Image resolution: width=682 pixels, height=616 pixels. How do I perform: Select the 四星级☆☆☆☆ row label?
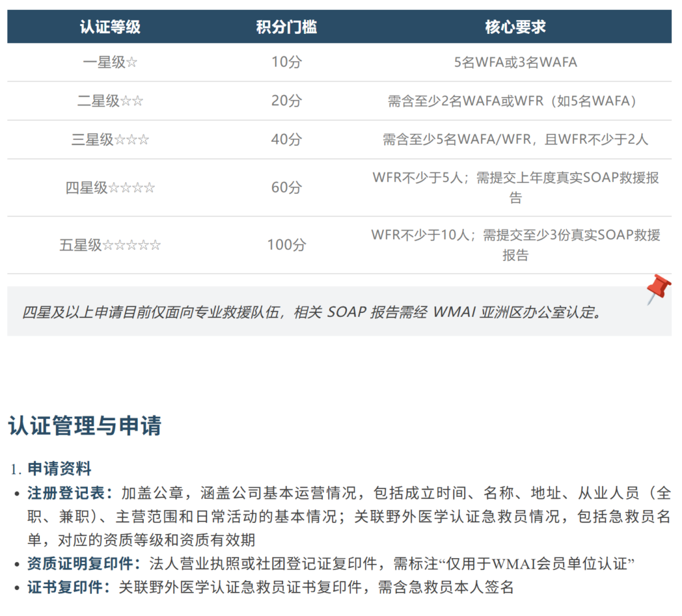pos(110,188)
